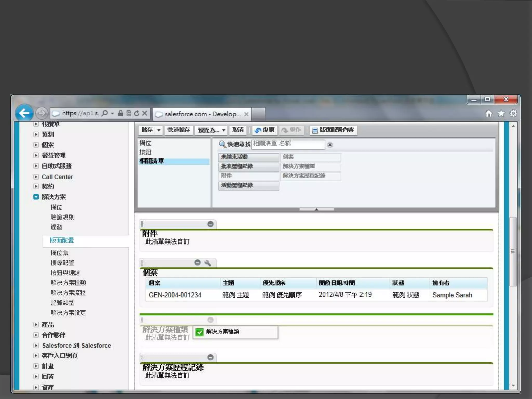This screenshot has width=532, height=399.
Task: Click in the 快速尋找 search field
Action: click(288, 144)
